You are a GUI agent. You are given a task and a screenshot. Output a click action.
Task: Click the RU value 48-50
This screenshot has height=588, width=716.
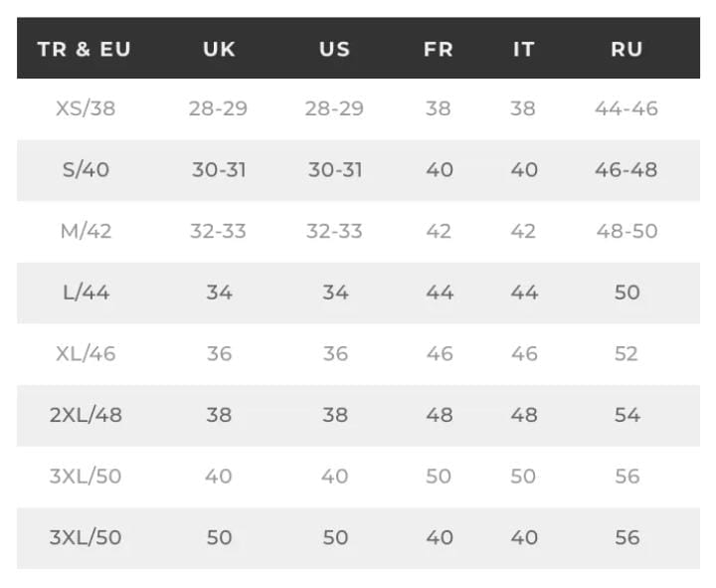coord(626,231)
